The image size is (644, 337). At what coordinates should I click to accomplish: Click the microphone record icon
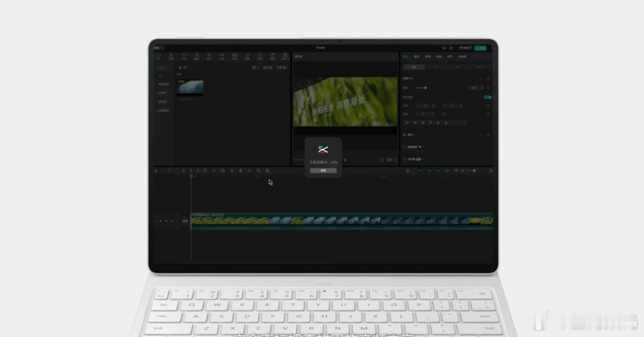click(x=408, y=171)
